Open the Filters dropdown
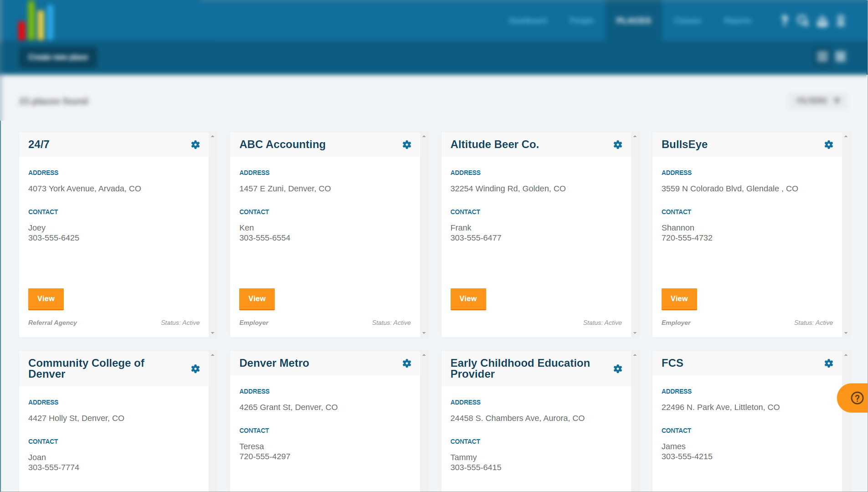 pos(818,101)
